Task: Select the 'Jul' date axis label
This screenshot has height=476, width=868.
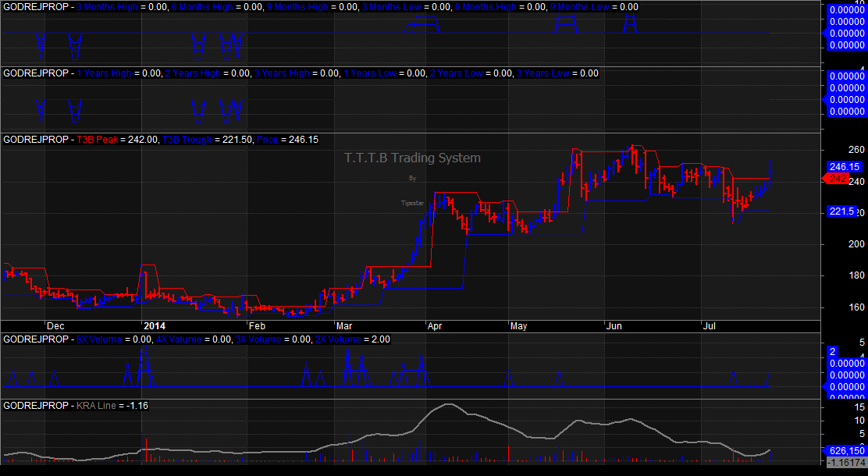Action: click(x=709, y=326)
